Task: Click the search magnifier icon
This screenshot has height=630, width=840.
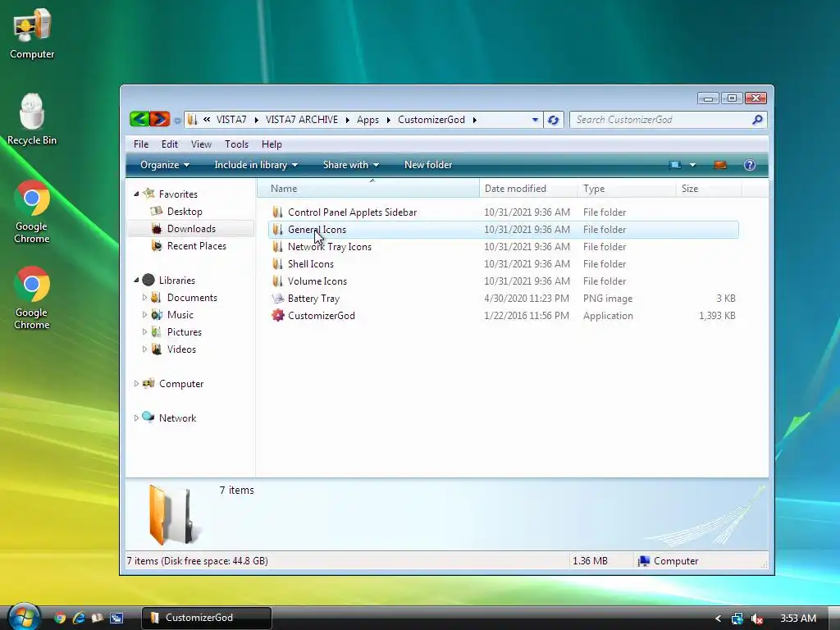Action: (757, 120)
